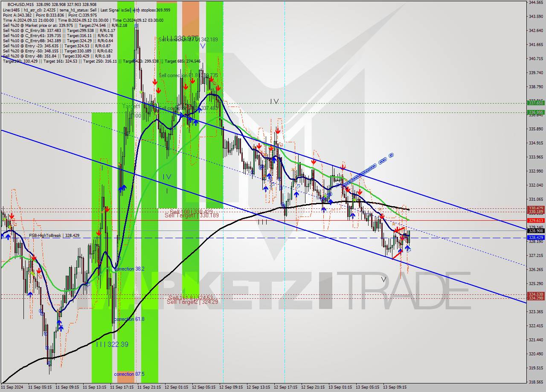This screenshot has width=546, height=392.
Task: Select the Target100: 330.429 targets line
Action: pos(102,61)
